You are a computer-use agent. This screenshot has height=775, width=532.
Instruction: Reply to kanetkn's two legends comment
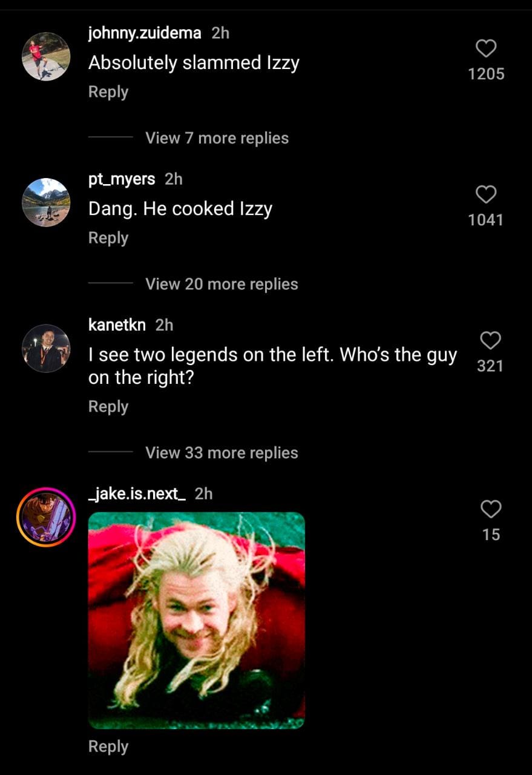pyautogui.click(x=108, y=406)
